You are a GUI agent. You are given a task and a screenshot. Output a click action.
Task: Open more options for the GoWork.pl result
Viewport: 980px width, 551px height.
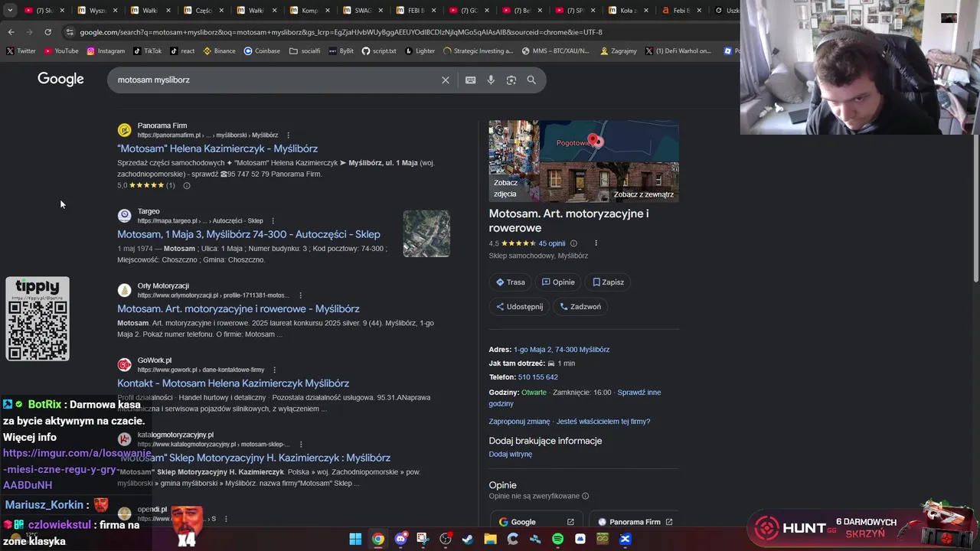[274, 370]
